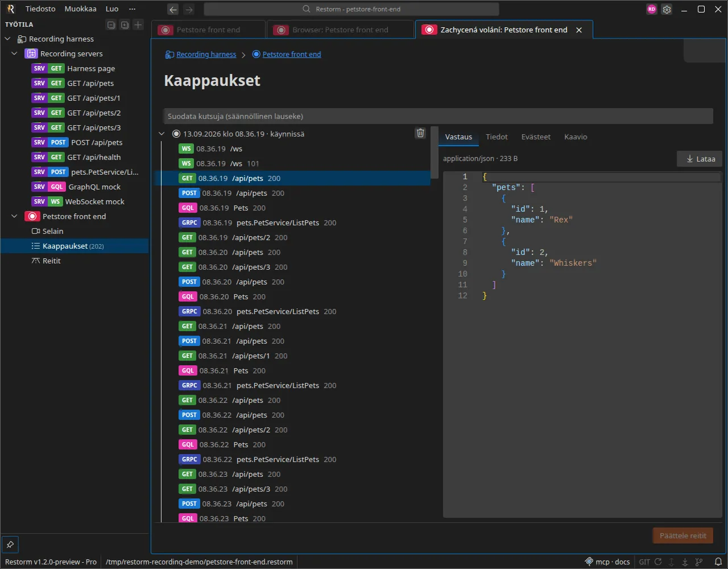Collapse the Petstore front end sidebar node
This screenshot has width=728, height=569.
15,216
